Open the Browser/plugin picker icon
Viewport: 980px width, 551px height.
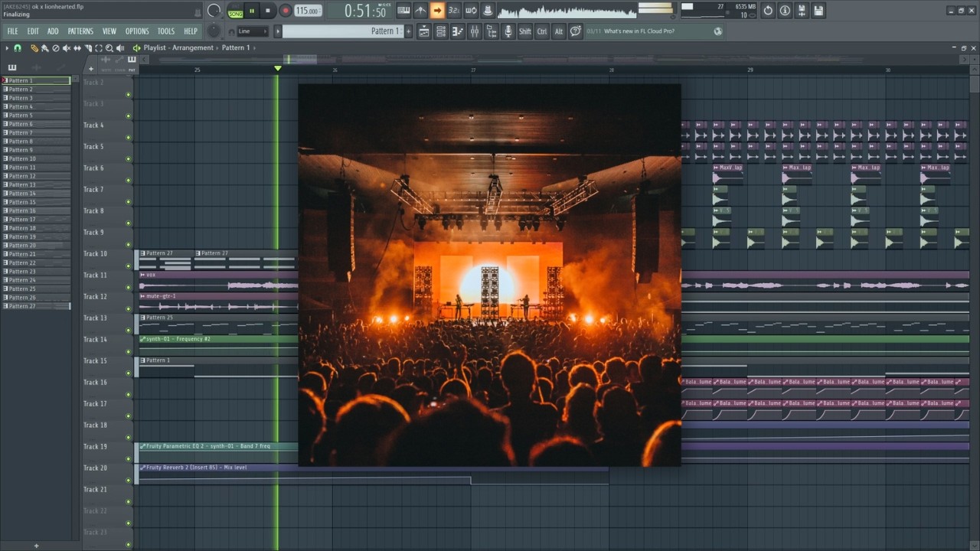[x=491, y=31]
